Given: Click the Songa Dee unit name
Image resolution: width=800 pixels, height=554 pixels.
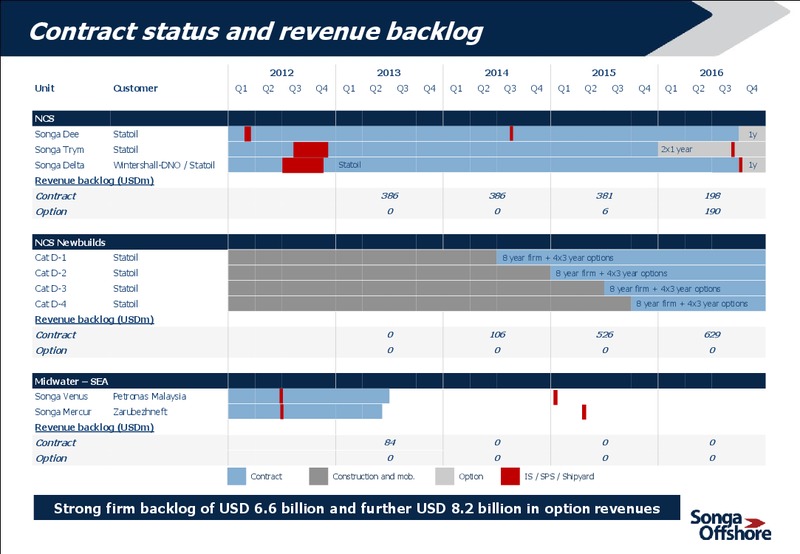Looking at the screenshot, I should click(x=57, y=134).
